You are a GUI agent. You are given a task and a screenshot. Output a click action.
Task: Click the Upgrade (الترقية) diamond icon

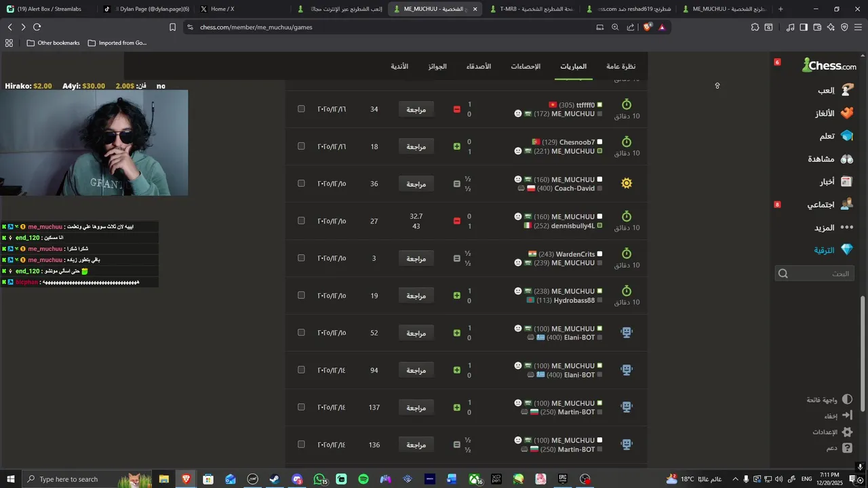846,249
